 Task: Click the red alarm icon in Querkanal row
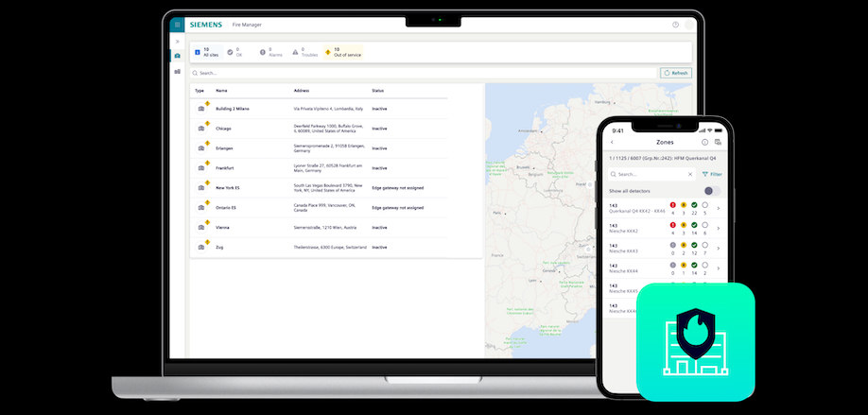pos(673,205)
